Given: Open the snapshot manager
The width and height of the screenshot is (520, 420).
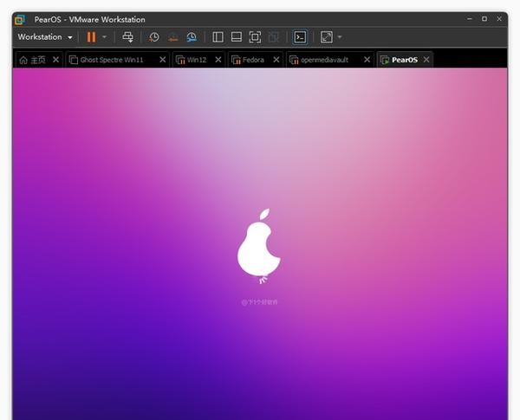Looking at the screenshot, I should click(x=192, y=37).
